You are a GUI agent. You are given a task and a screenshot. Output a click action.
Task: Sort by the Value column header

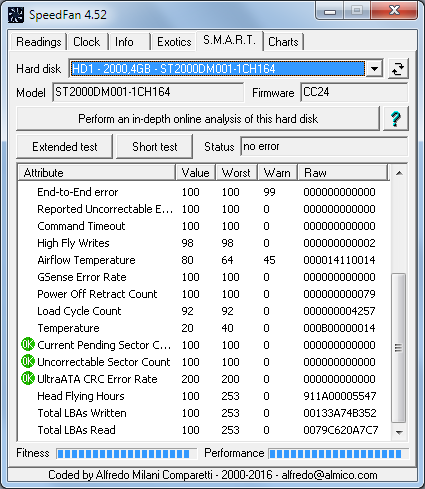196,173
